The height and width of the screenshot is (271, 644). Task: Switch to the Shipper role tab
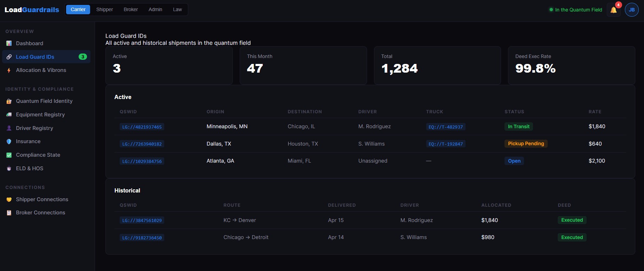pyautogui.click(x=104, y=9)
